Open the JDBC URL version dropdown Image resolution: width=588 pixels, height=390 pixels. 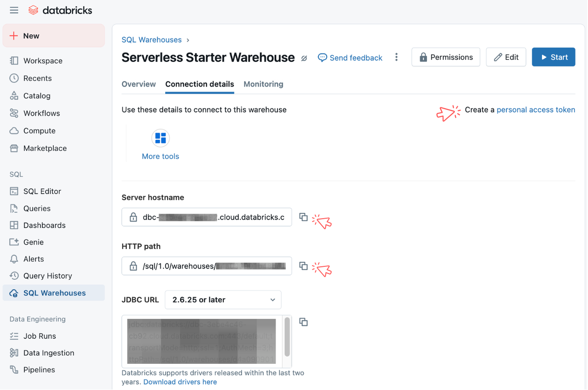point(223,300)
